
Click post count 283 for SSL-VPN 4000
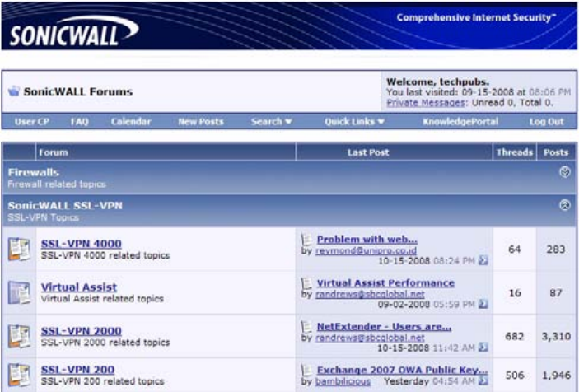pyautogui.click(x=556, y=250)
